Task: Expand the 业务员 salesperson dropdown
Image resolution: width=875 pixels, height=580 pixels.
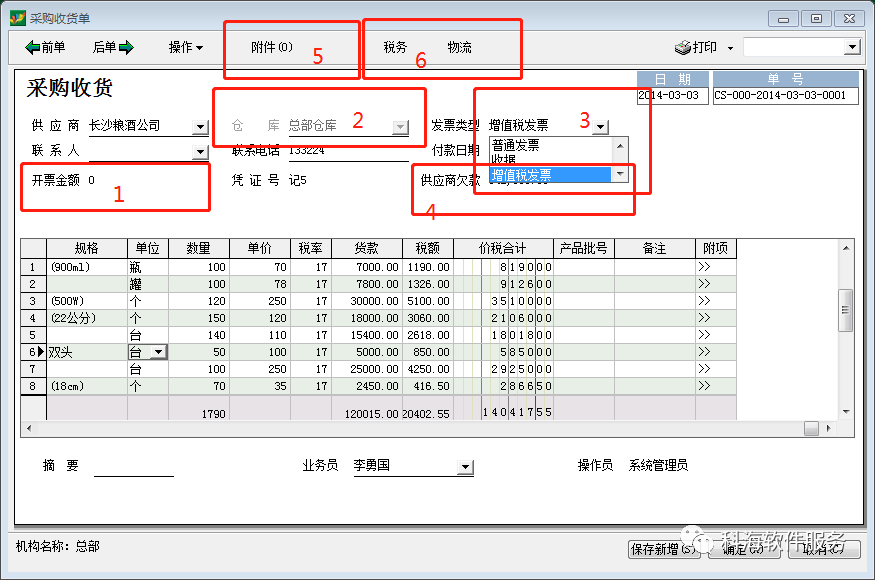Action: point(464,467)
